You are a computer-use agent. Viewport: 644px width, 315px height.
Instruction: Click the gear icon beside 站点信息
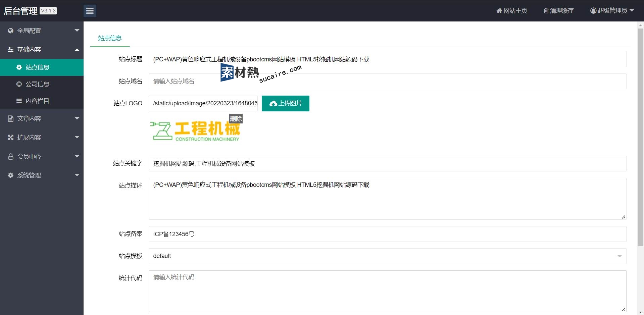point(19,67)
